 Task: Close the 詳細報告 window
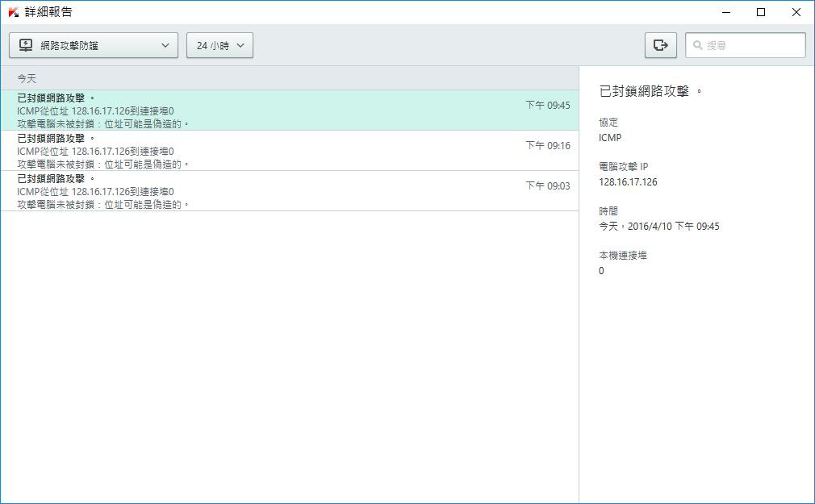(796, 12)
